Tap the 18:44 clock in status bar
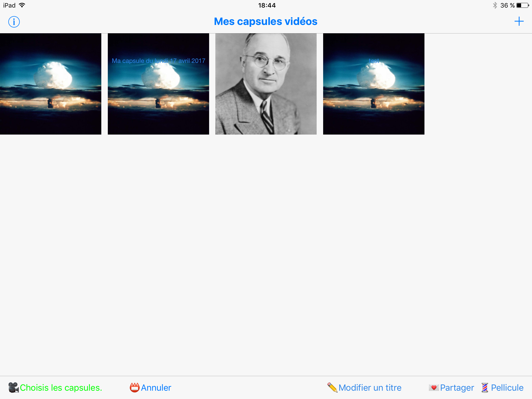The height and width of the screenshot is (399, 532). [267, 5]
